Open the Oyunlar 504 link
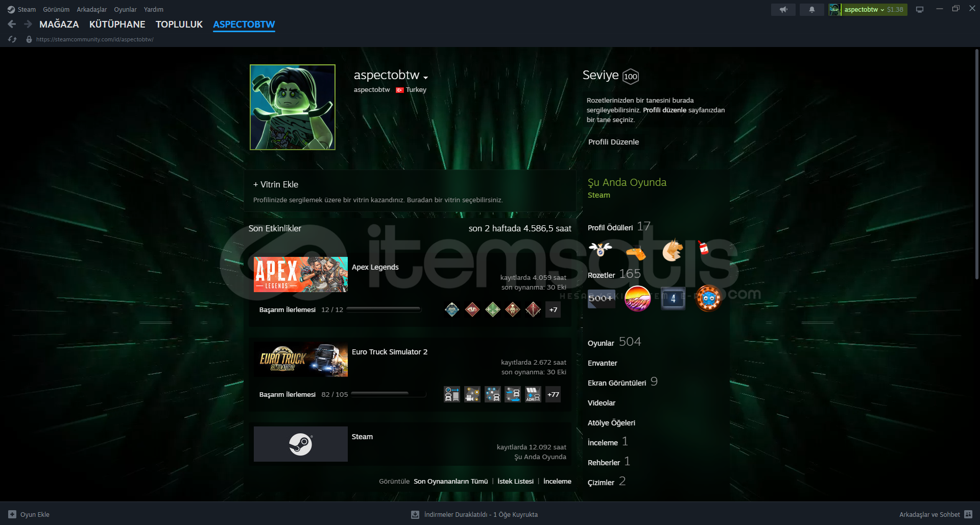Image resolution: width=980 pixels, height=525 pixels. [614, 342]
